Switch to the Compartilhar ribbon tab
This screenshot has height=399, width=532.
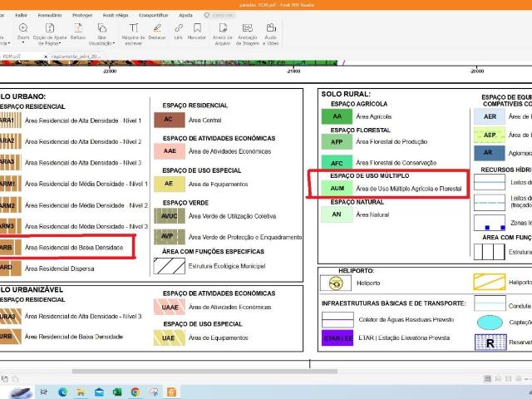point(153,15)
